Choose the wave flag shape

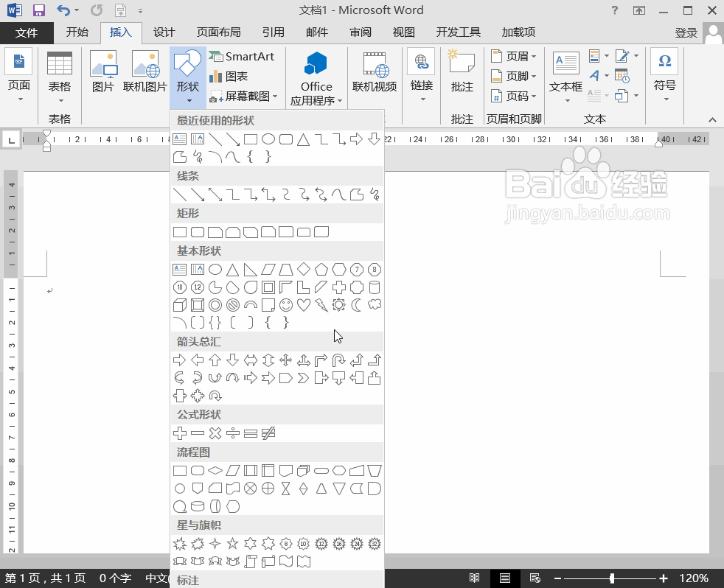[286, 561]
